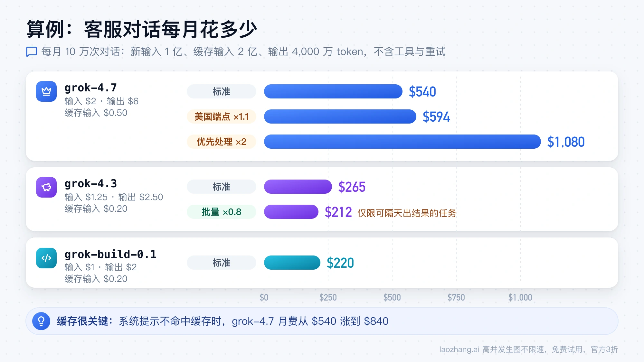
Task: Click the pricing line 输入 $1 · 输出 $2
Action: point(100,267)
